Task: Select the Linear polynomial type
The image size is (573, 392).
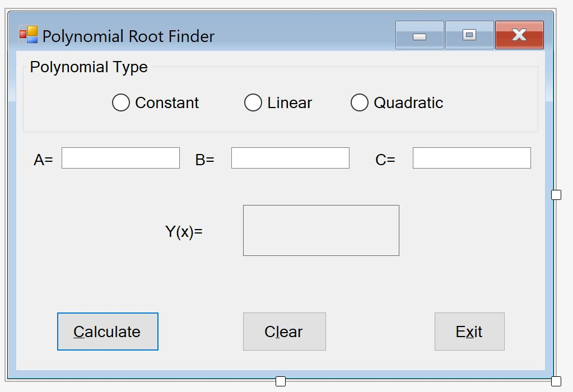Action: (253, 102)
